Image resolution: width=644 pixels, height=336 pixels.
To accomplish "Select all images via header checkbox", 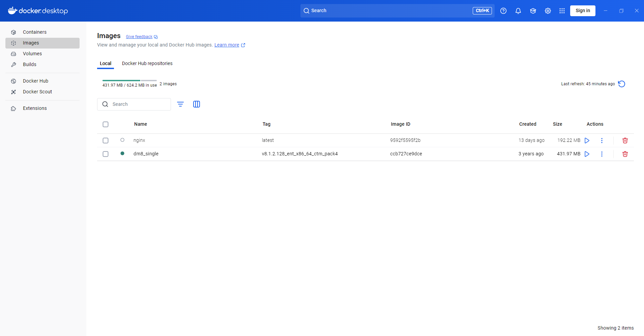I will [x=106, y=124].
